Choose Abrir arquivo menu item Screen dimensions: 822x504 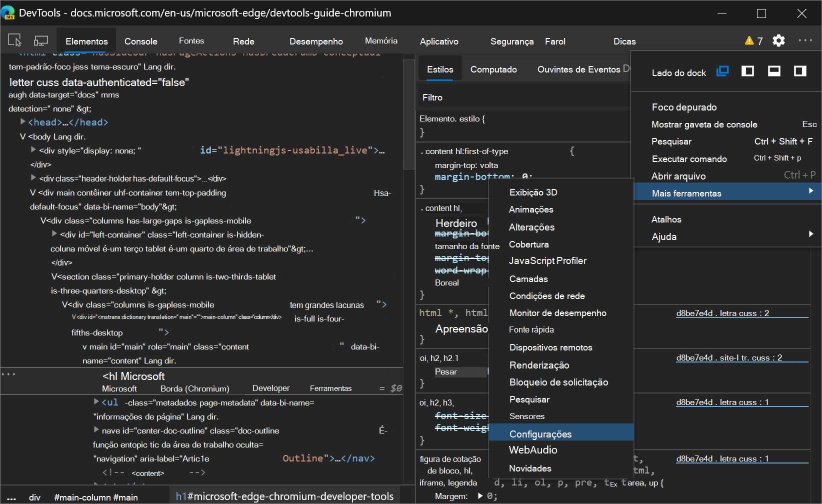727,175
